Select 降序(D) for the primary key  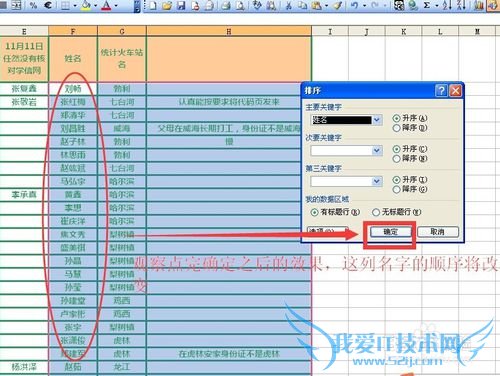click(x=410, y=128)
